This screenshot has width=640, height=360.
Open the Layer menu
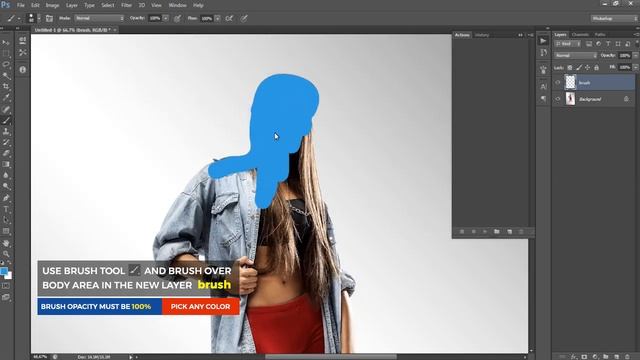(x=72, y=5)
